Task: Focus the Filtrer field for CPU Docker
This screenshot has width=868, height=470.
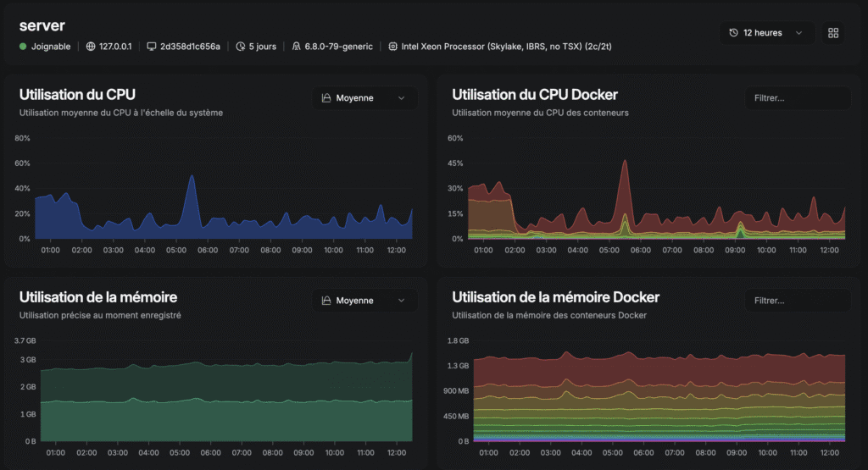Action: (x=797, y=98)
